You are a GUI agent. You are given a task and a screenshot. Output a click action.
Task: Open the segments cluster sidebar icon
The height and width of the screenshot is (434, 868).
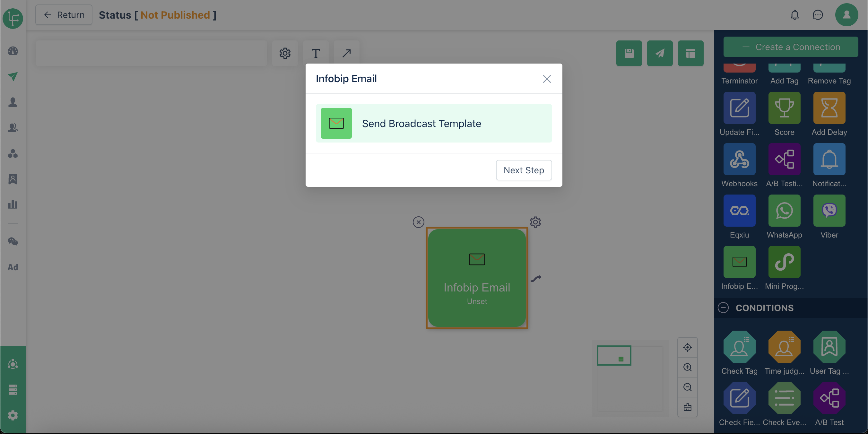click(x=13, y=153)
